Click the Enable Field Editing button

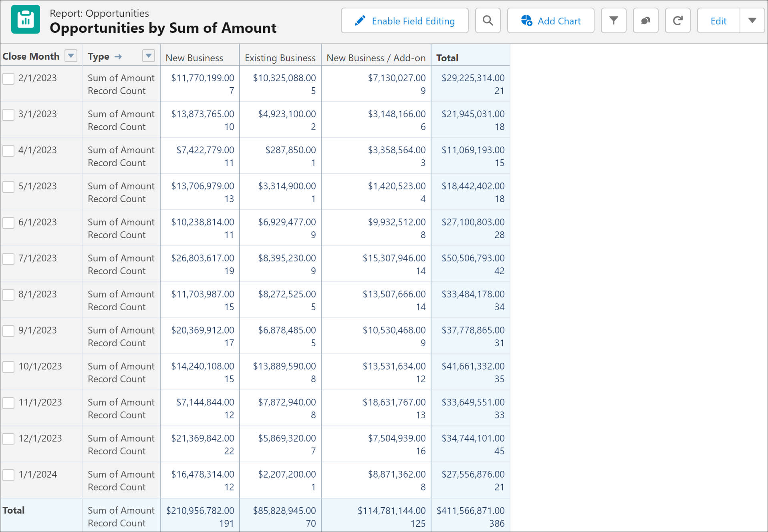405,20
